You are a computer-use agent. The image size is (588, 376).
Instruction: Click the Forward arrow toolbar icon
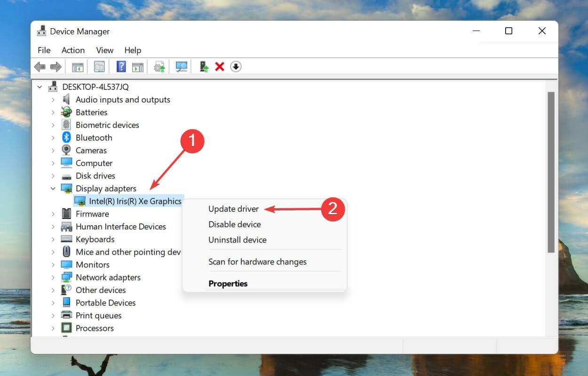tap(56, 67)
